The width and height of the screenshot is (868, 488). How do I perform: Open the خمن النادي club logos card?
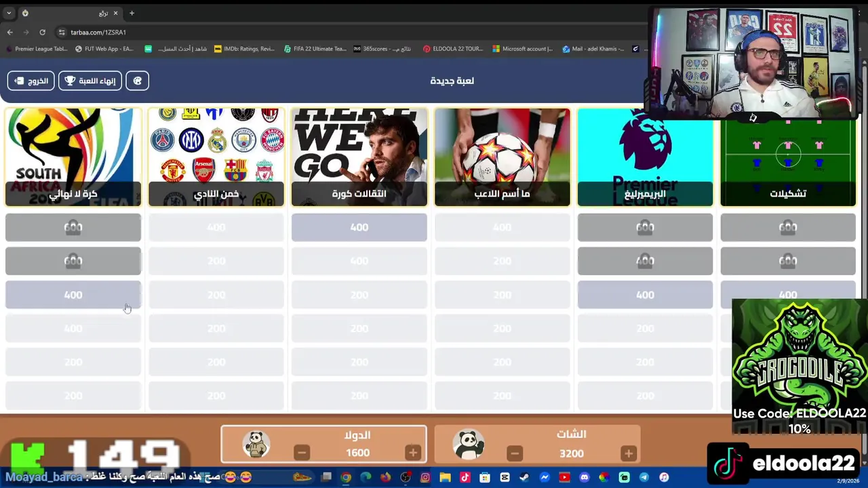click(216, 157)
